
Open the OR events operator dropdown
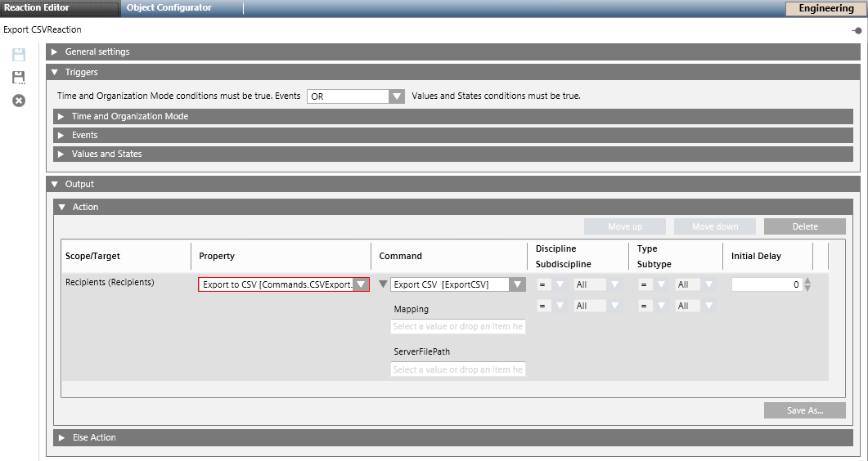point(397,96)
